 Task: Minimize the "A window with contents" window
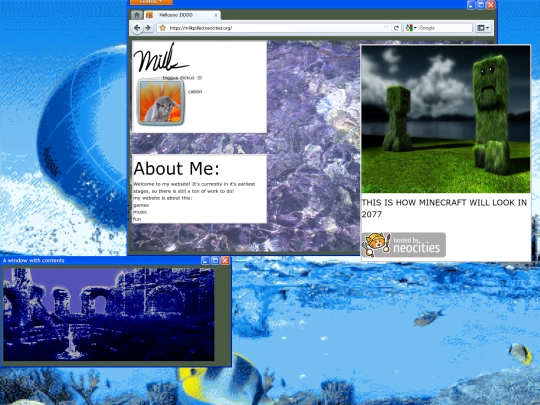[x=205, y=261]
